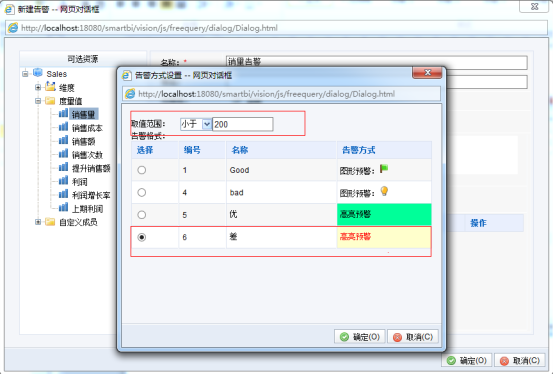Image resolution: width=553 pixels, height=374 pixels.
Task: Click the Sales cube icon in tree
Action: point(38,73)
